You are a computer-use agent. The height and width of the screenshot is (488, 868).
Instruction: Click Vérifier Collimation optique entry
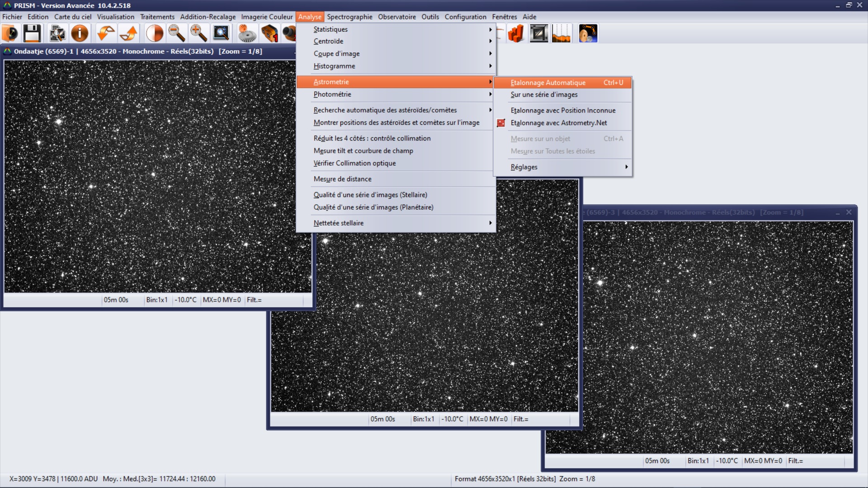click(x=355, y=163)
